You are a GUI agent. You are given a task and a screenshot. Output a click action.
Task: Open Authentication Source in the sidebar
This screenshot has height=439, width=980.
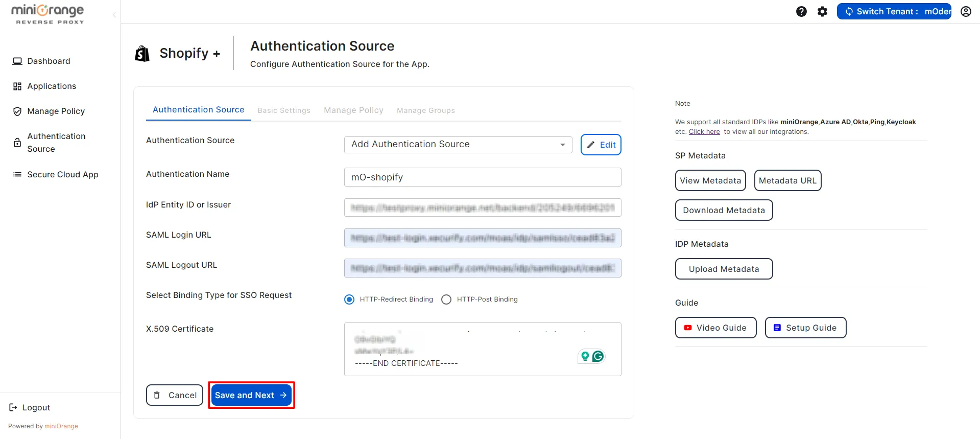pos(50,143)
